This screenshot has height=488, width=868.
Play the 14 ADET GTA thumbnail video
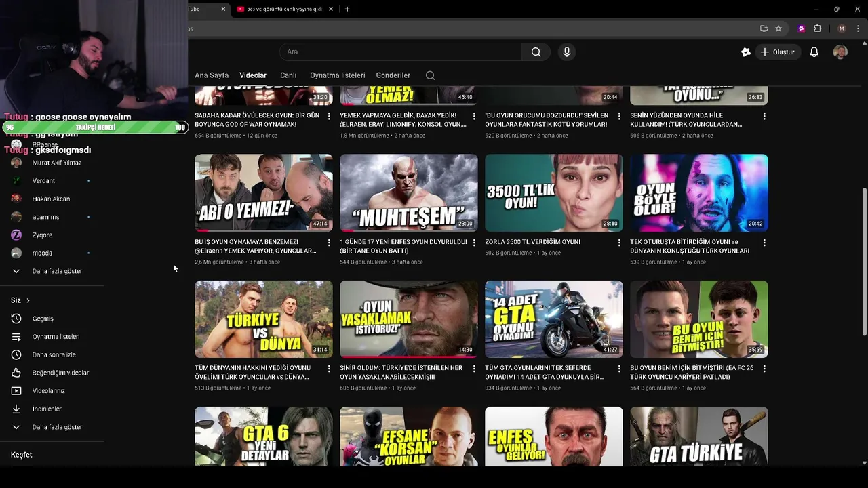point(554,319)
